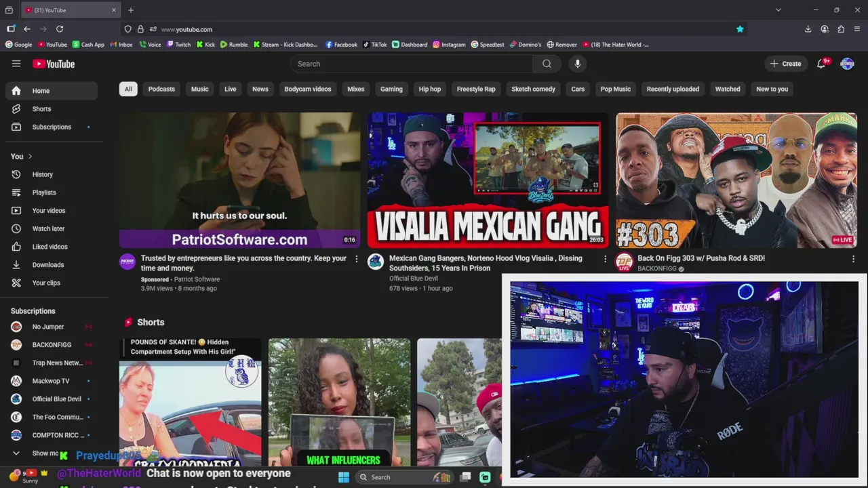The image size is (868, 488).
Task: Open Official Blue Devil channel avatar under video
Action: 376,262
